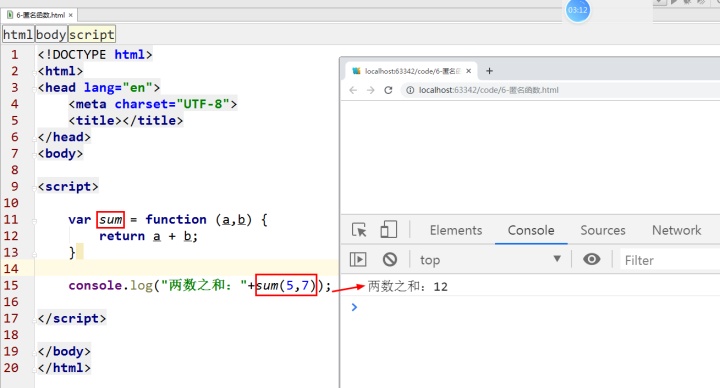
Task: Click console.log on line 15
Action: point(111,286)
